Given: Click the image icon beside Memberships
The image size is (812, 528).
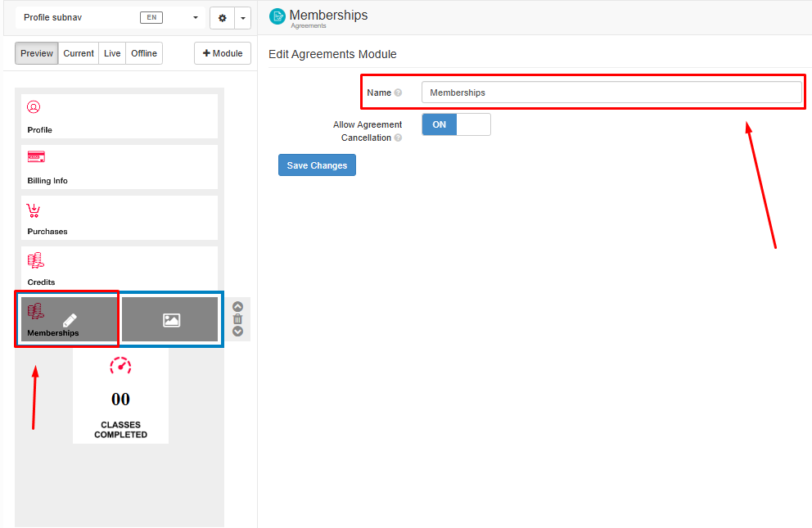Looking at the screenshot, I should tap(171, 320).
